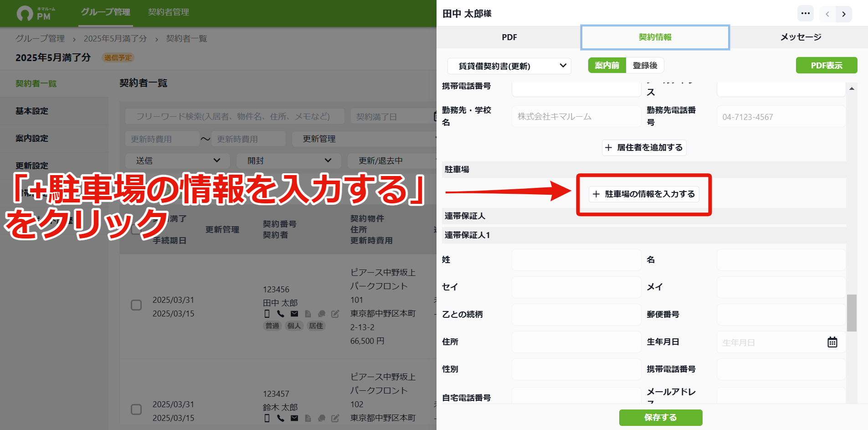This screenshot has height=430, width=868.
Task: Click guarantor 名 input field
Action: coord(781,260)
